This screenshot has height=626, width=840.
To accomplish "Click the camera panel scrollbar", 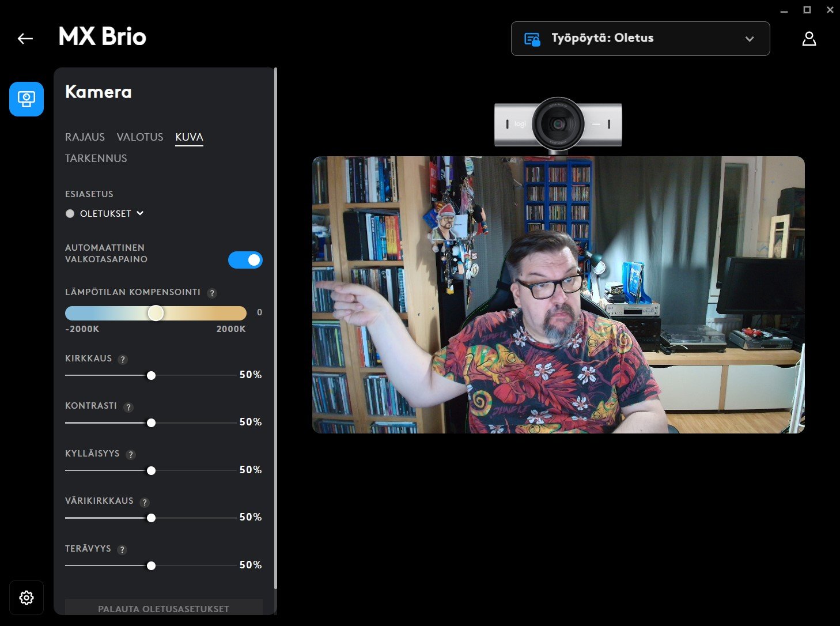I will click(x=275, y=329).
